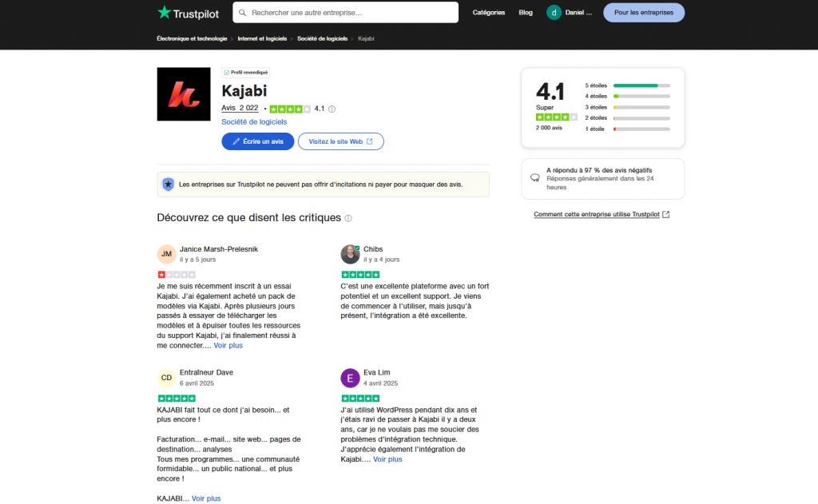
Task: Click the stars under the Super label
Action: click(556, 117)
